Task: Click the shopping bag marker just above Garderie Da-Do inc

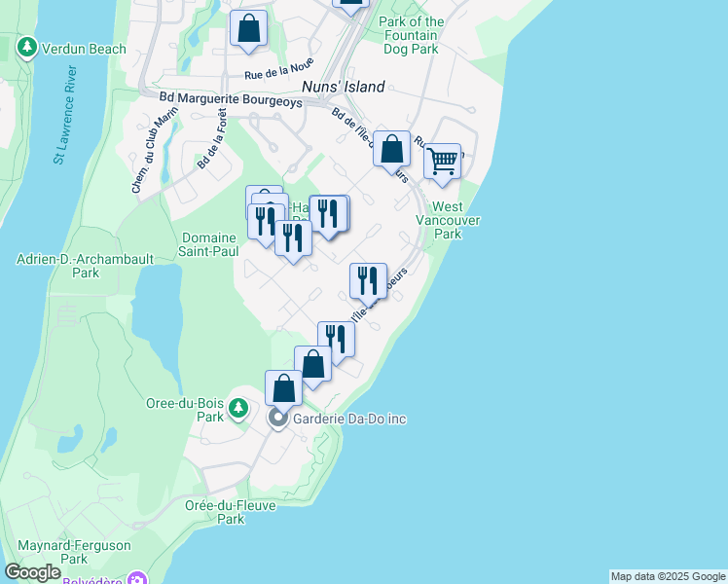Action: click(x=283, y=391)
